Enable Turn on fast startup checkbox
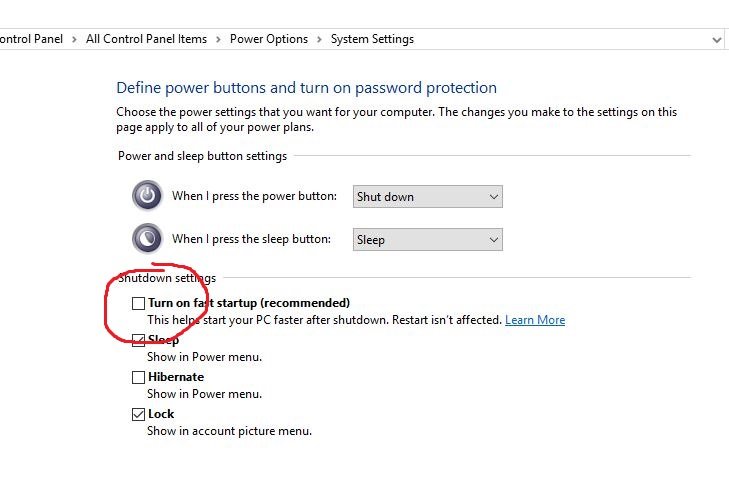The width and height of the screenshot is (729, 502). [x=138, y=303]
